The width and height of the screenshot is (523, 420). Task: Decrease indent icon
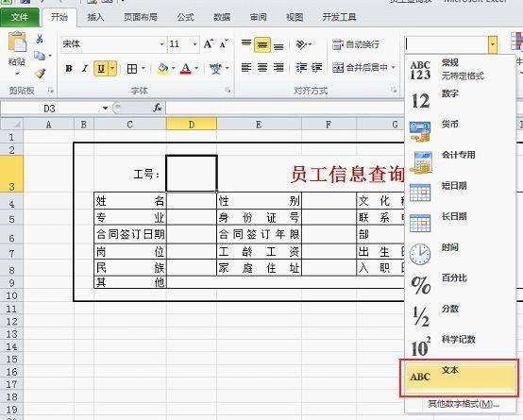(x=301, y=68)
